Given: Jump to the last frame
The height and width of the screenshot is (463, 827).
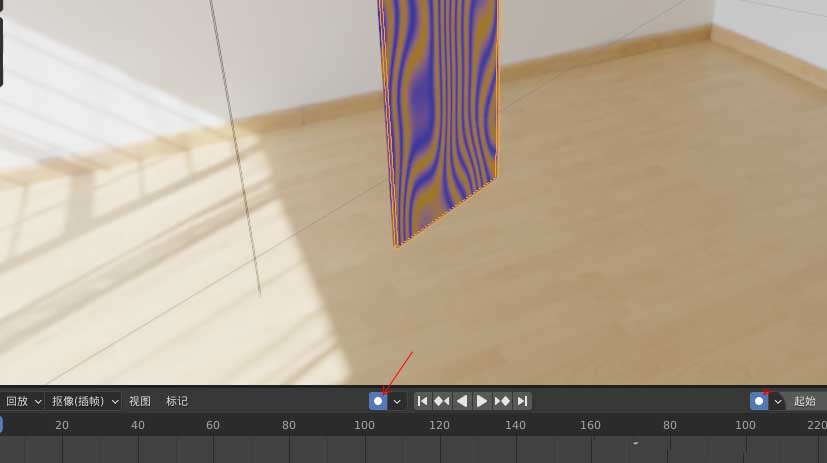Looking at the screenshot, I should point(522,401).
